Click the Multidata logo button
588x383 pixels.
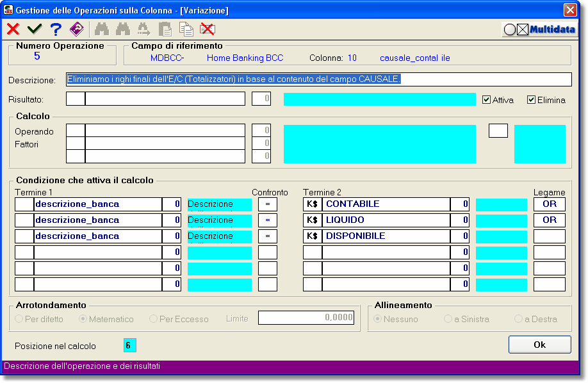[539, 29]
